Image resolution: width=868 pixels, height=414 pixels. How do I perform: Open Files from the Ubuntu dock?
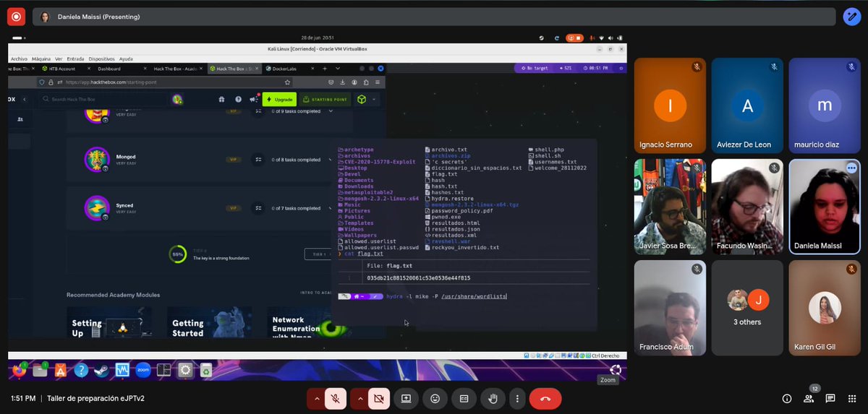[x=39, y=370]
